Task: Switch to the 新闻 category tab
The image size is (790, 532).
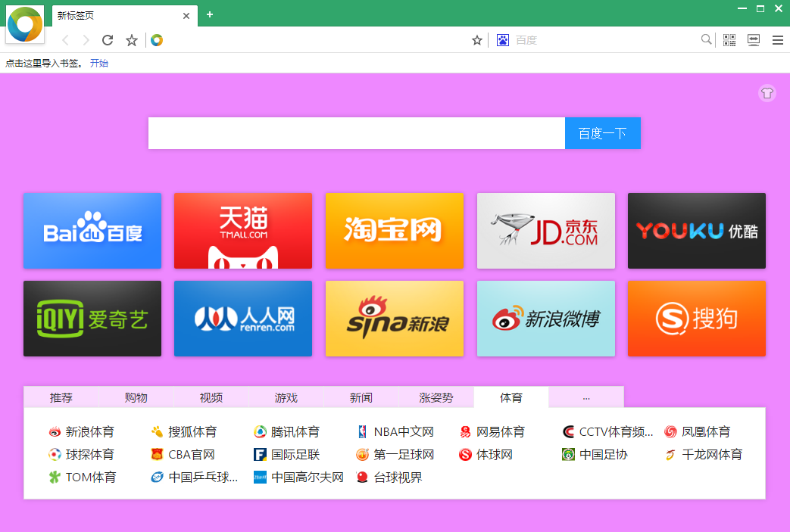Action: click(x=361, y=397)
